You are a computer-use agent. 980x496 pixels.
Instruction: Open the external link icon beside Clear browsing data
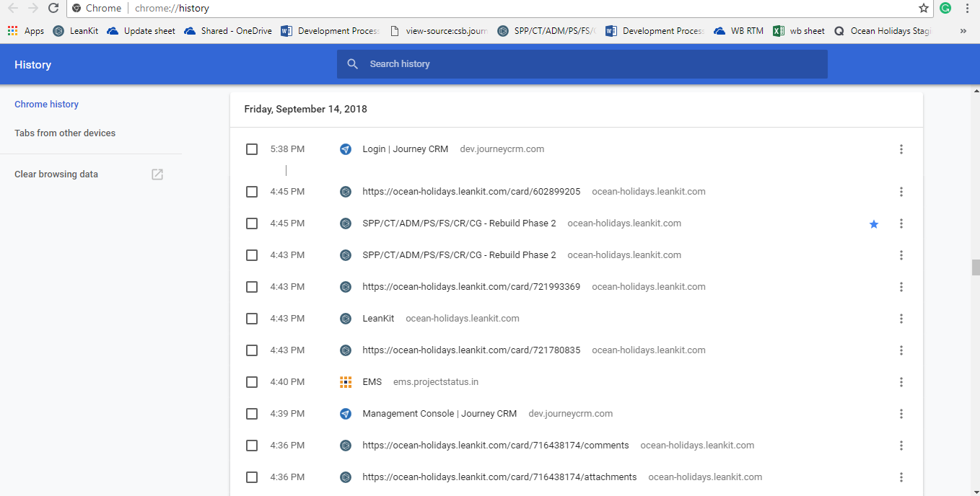pyautogui.click(x=157, y=174)
